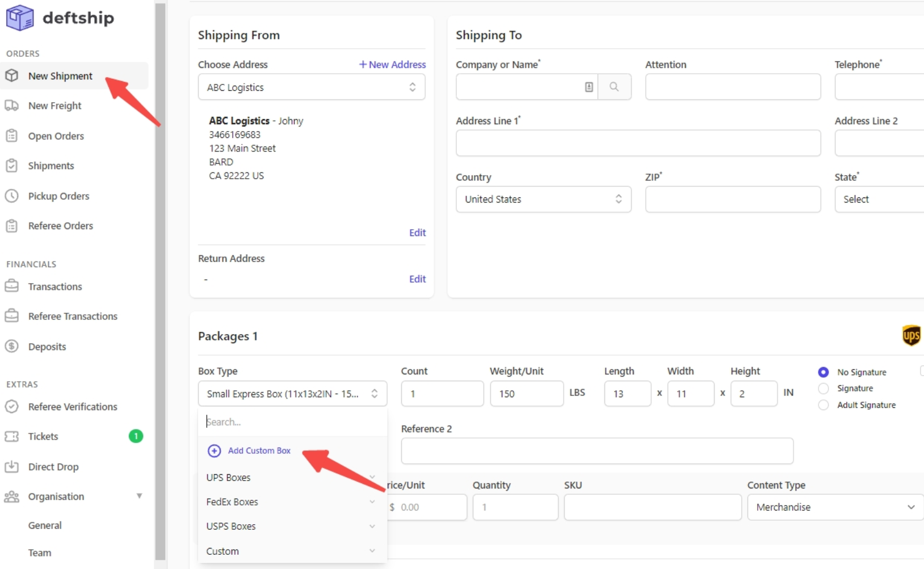924x569 pixels.
Task: Click the Referee Verifications check icon
Action: (12, 406)
